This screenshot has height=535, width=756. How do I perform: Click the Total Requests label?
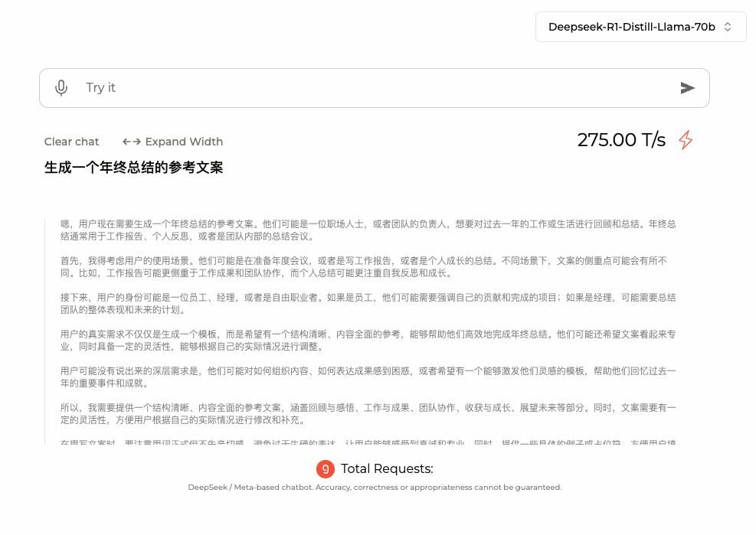point(387,469)
